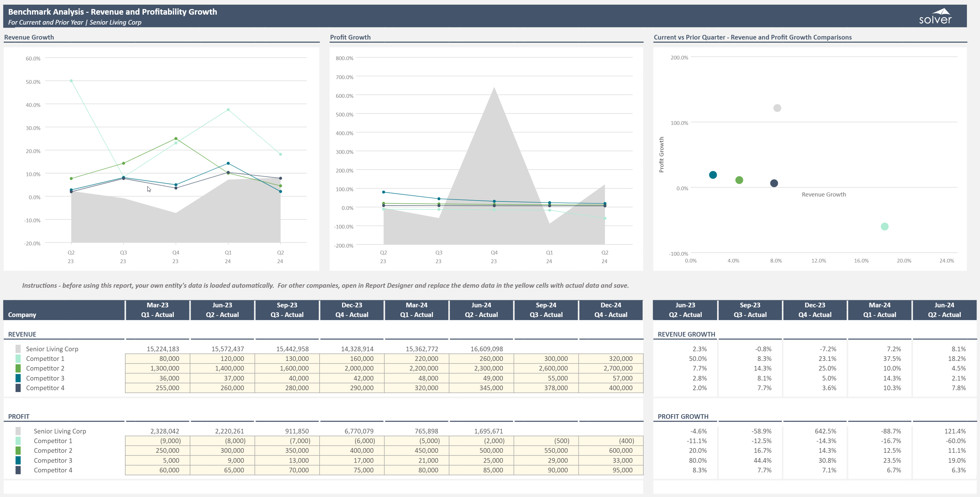Click the Profit Growth chart title

click(x=350, y=37)
